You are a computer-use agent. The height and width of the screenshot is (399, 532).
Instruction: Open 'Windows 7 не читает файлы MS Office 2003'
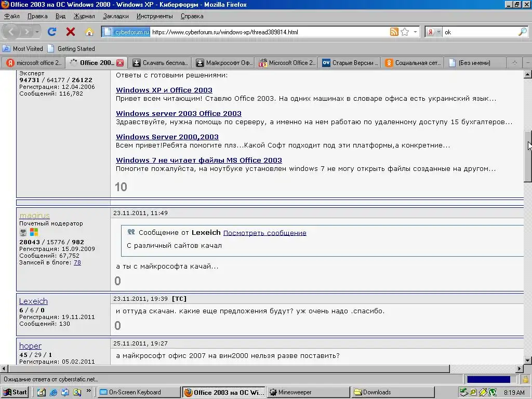coord(199,160)
